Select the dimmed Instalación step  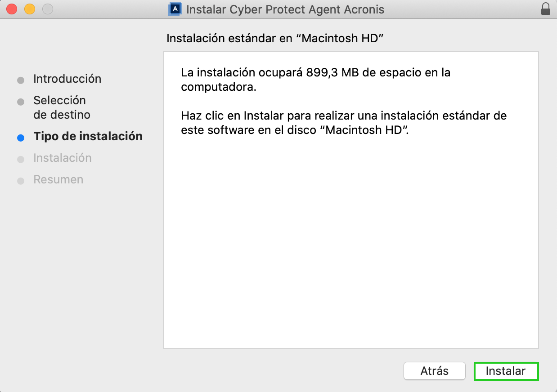pos(63,158)
